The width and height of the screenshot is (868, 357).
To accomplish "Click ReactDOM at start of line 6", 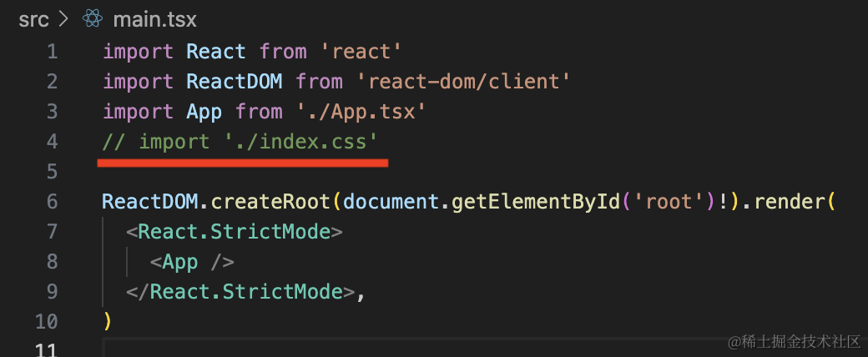I will pos(150,202).
